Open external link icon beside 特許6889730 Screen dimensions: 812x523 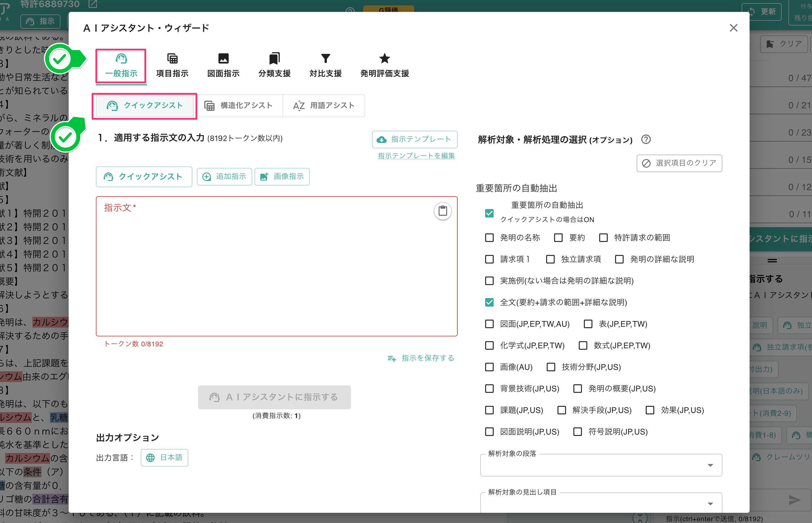click(x=93, y=4)
